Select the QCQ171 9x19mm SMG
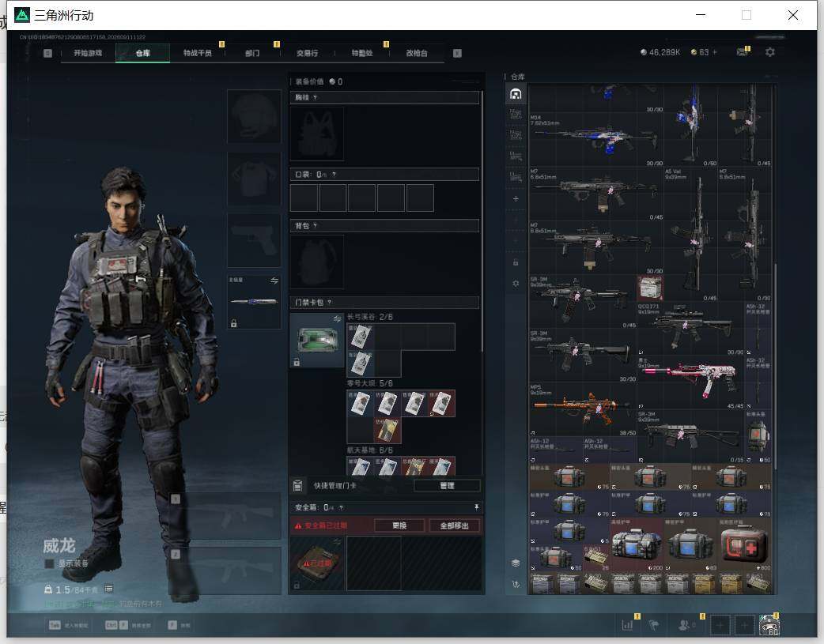The image size is (824, 644). [691, 328]
